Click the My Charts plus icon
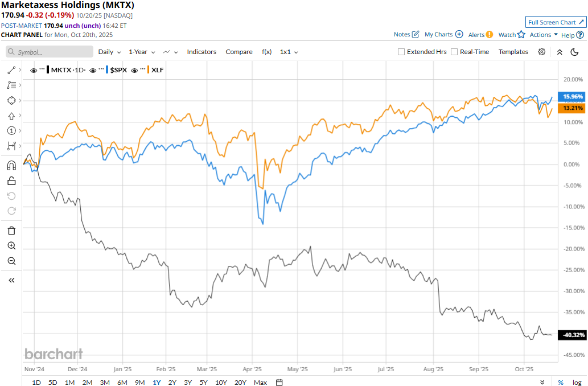 coord(459,34)
